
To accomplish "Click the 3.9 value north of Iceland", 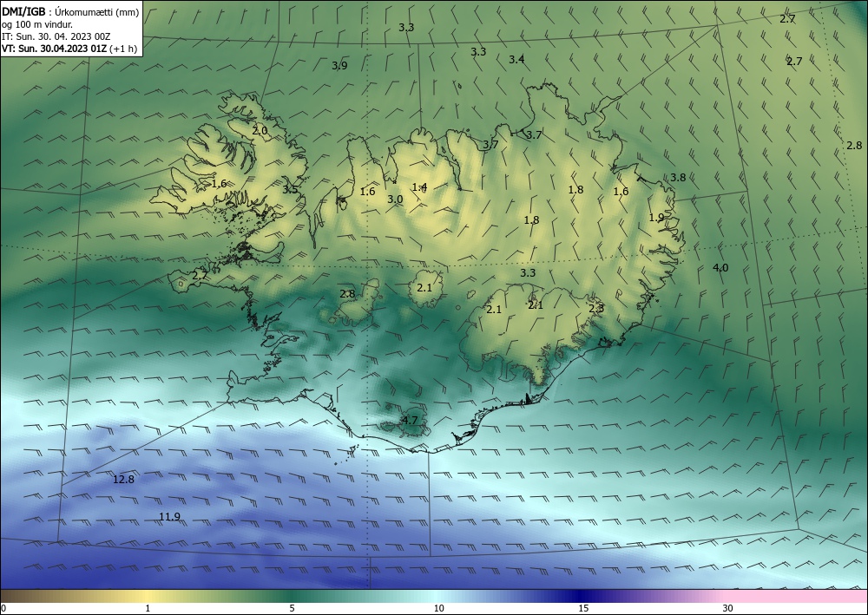I will coord(339,65).
